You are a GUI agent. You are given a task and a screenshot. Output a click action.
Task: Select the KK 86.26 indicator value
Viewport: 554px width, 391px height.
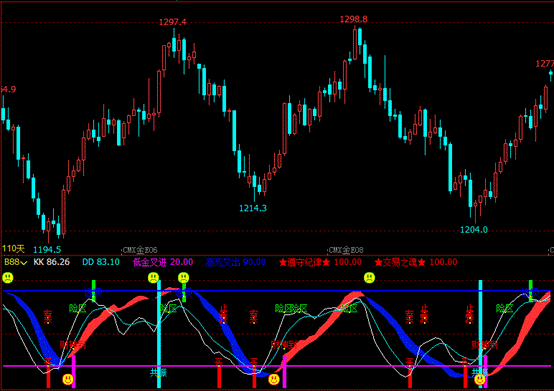pyautogui.click(x=52, y=262)
